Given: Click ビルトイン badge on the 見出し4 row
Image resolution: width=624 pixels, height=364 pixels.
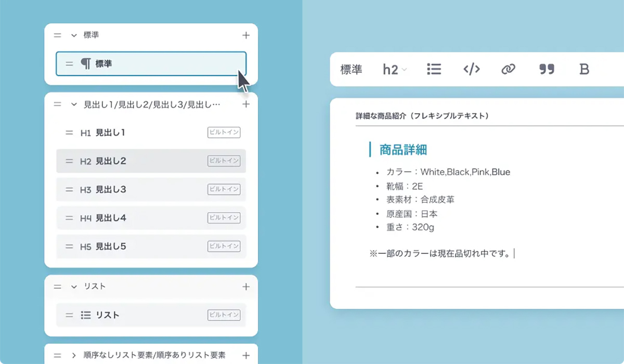Looking at the screenshot, I should point(224,218).
